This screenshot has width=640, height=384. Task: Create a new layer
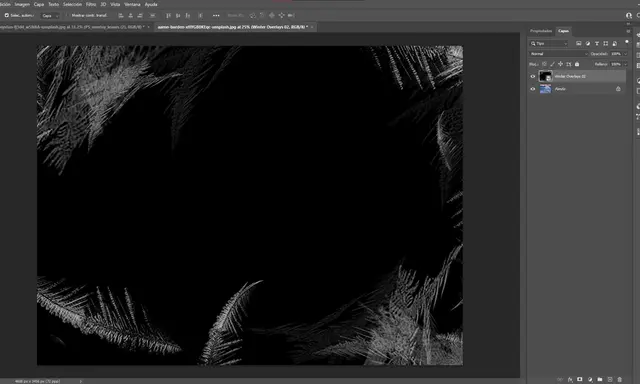tap(610, 380)
